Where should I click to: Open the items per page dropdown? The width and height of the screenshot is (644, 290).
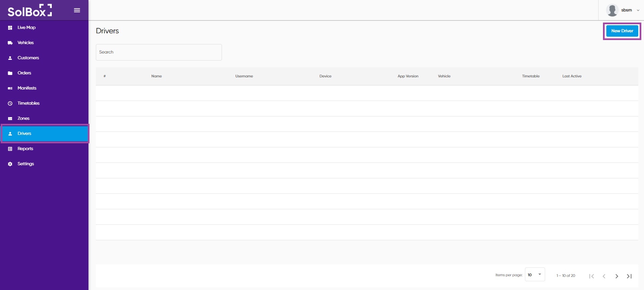pos(535,275)
